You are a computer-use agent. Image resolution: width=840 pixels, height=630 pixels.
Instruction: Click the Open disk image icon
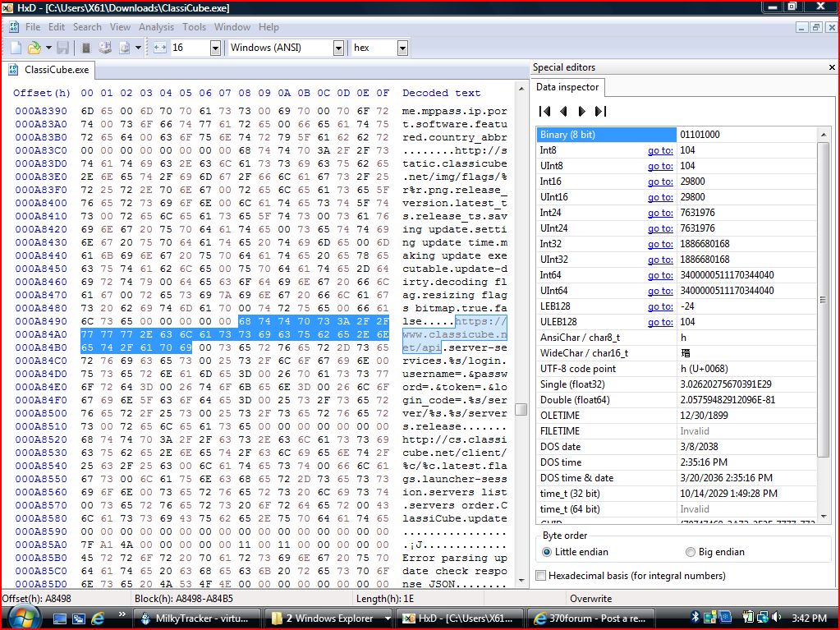124,48
